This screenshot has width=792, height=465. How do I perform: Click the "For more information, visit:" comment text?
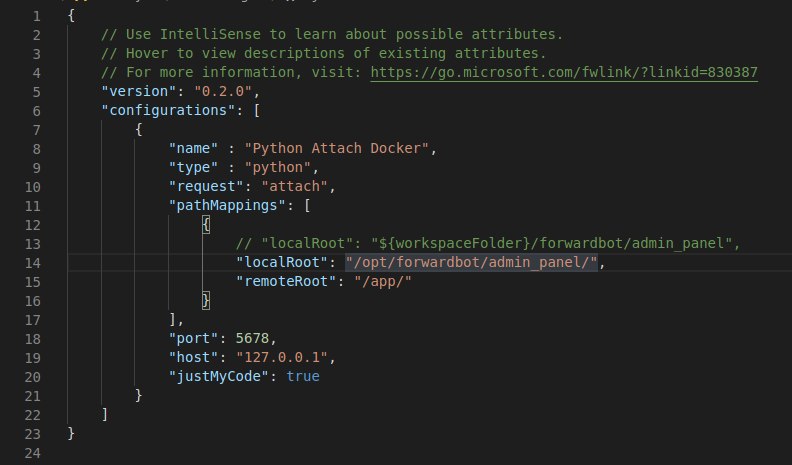tap(232, 73)
